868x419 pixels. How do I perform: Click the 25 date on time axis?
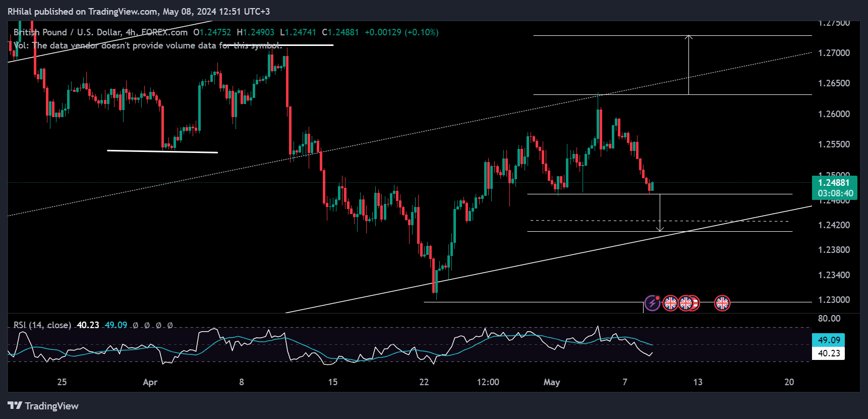62,382
